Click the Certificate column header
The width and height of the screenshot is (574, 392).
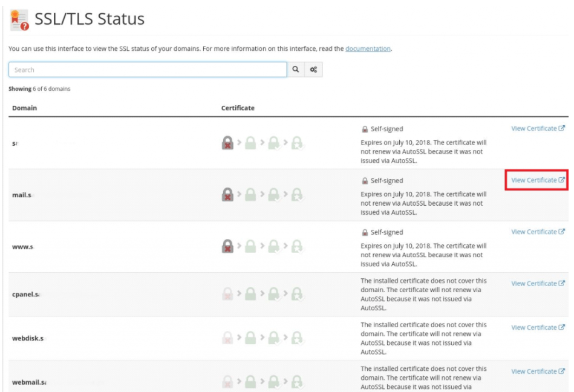coord(238,108)
